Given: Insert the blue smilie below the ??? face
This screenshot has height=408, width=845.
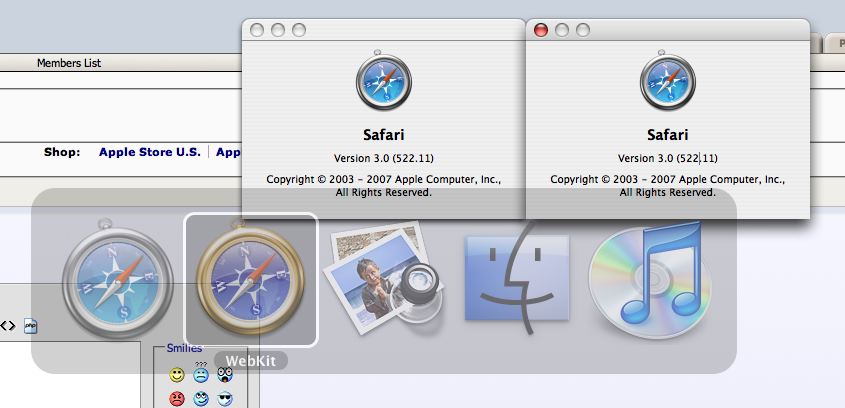Looking at the screenshot, I should pyautogui.click(x=200, y=399).
